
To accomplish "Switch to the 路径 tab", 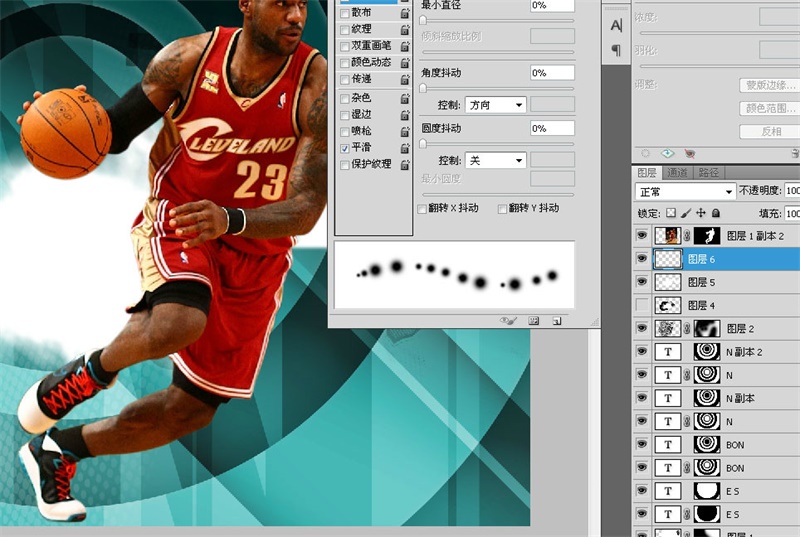I will (708, 172).
